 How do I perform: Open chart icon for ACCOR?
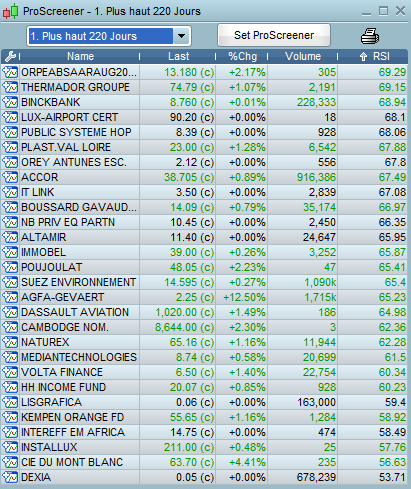click(10, 177)
